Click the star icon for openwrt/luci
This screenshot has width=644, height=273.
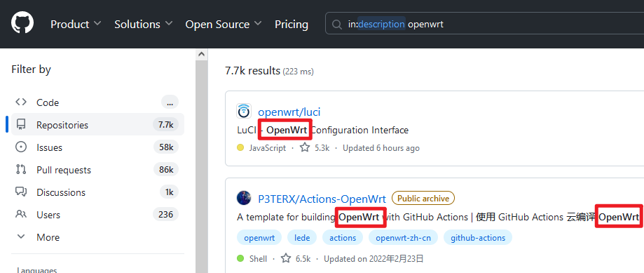pos(305,147)
